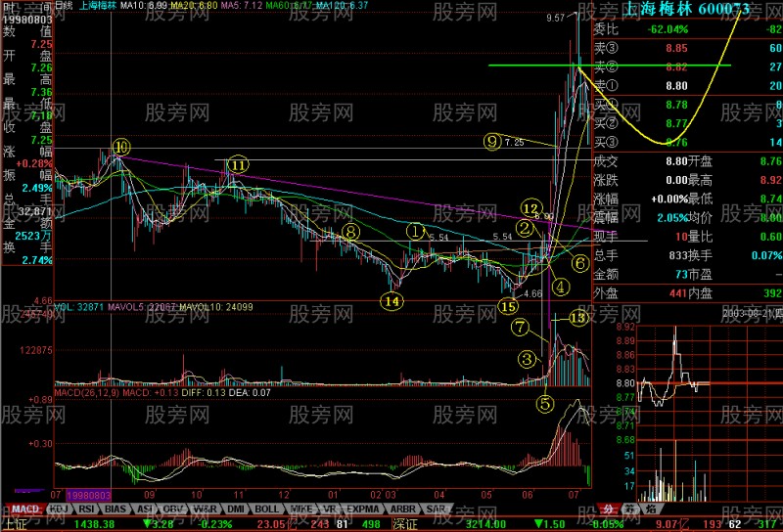783x532 pixels.
Task: Select the MACD indicator tab
Action: click(25, 510)
